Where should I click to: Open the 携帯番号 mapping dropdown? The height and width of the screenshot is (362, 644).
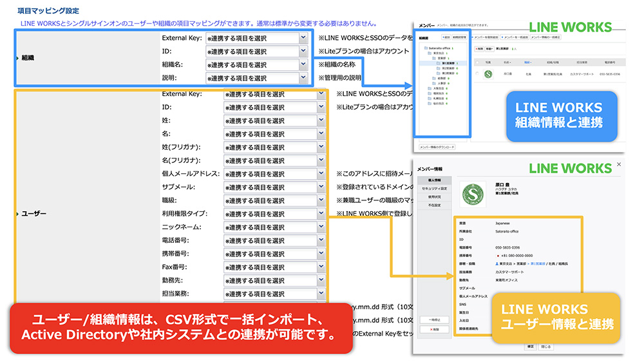pos(275,254)
